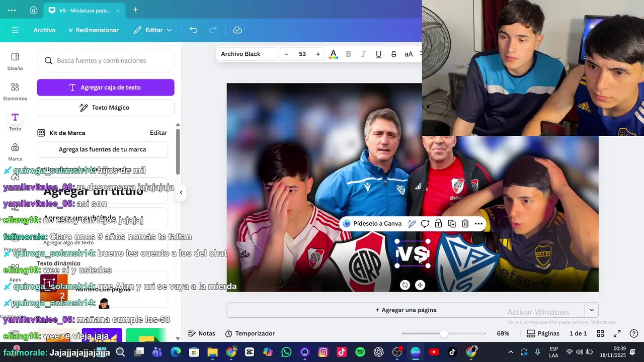This screenshot has width=644, height=362.
Task: Undo the last action
Action: [193, 30]
